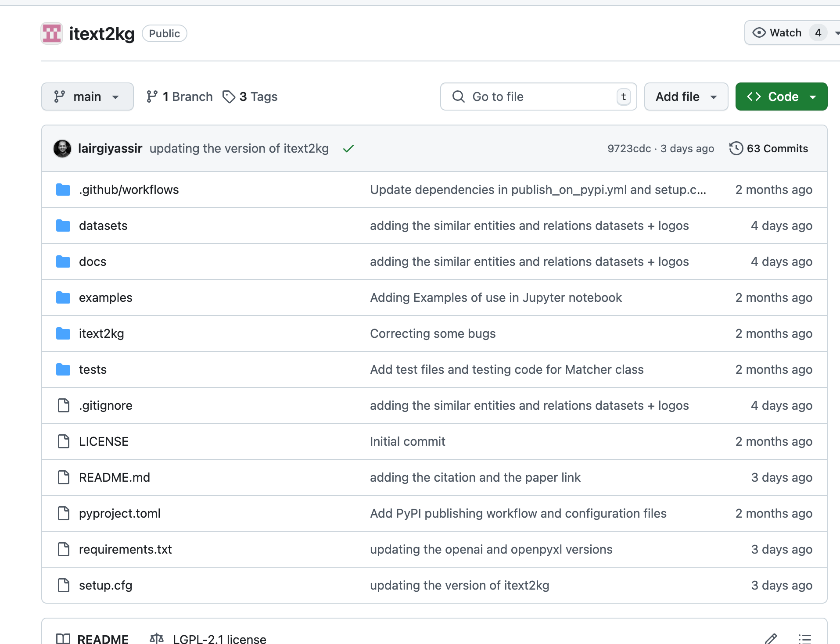Click the examples folder icon
The image size is (840, 644).
[x=63, y=298]
